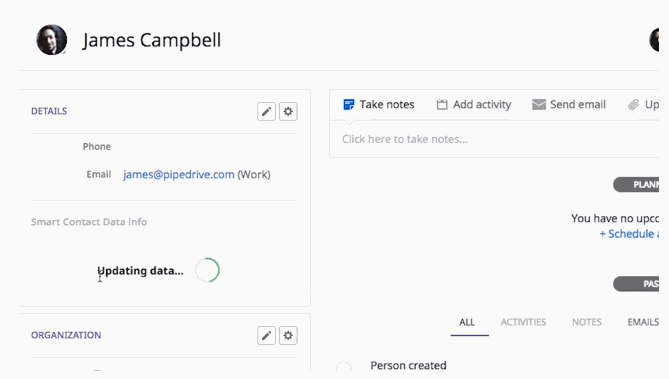Click the pencil edit icon in Organization

click(x=266, y=335)
